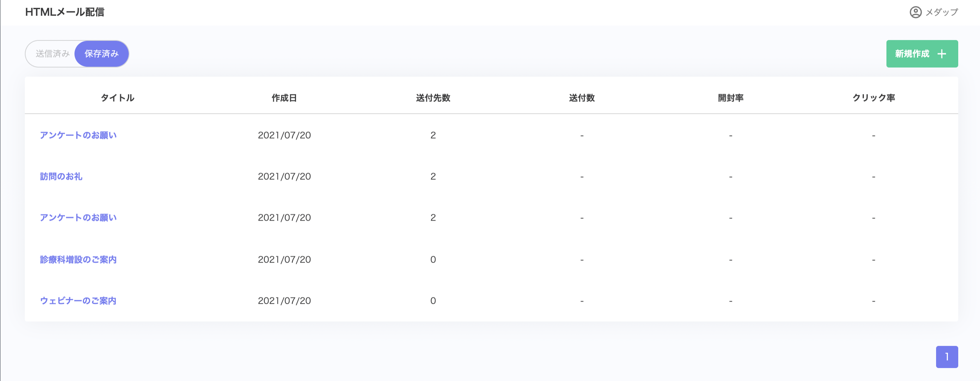Click the plus icon on 新規作成 button
Viewport: 980px width, 381px height.
pos(942,54)
